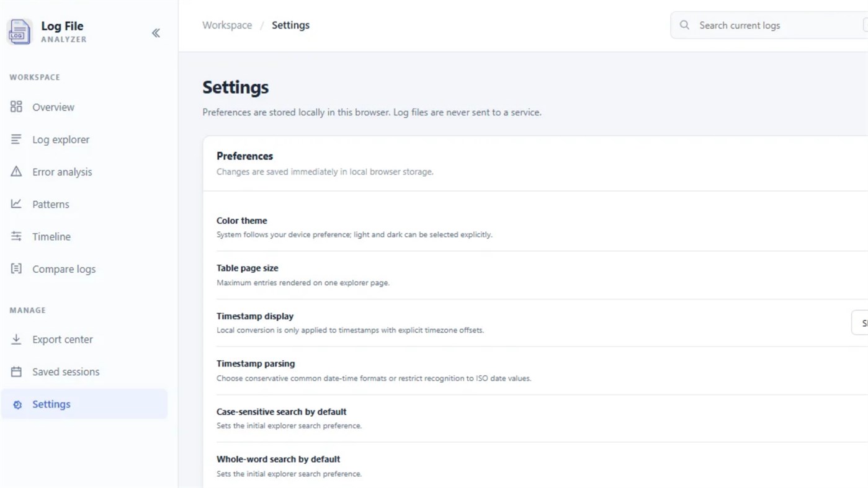Click the large "Settings" page heading
868x488 pixels.
pos(236,87)
